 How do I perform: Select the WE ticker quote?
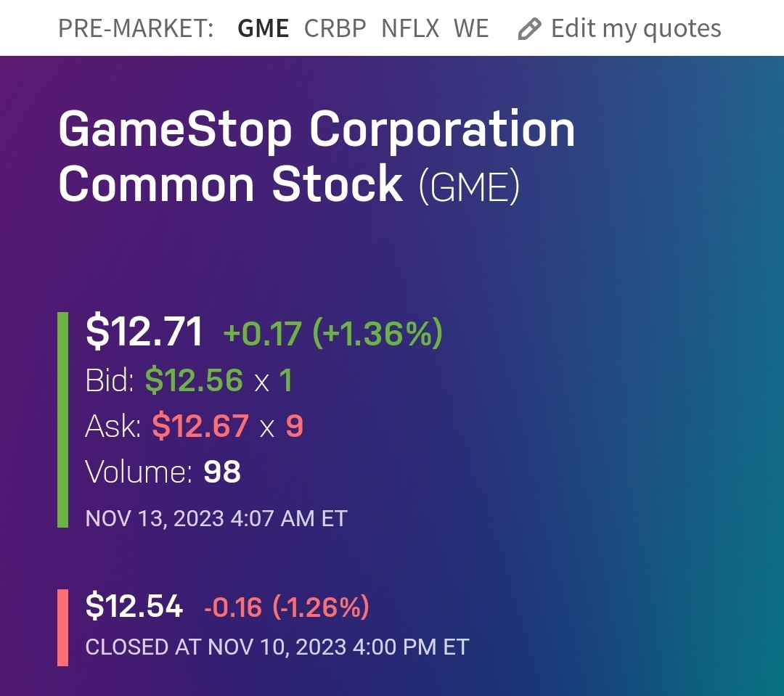(x=471, y=29)
